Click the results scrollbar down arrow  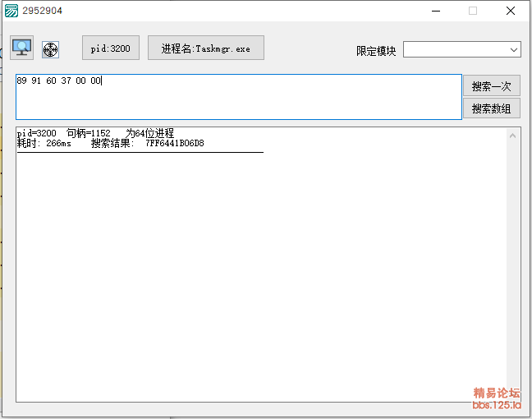click(x=514, y=394)
